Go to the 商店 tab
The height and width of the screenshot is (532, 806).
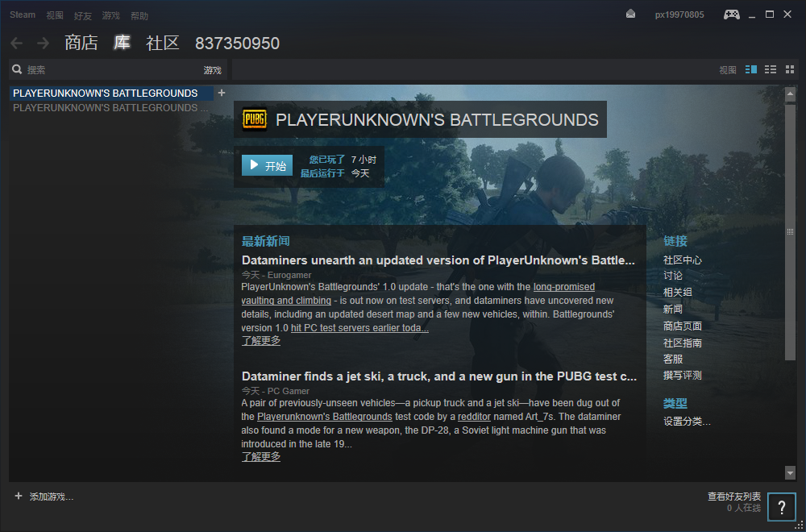click(x=81, y=44)
